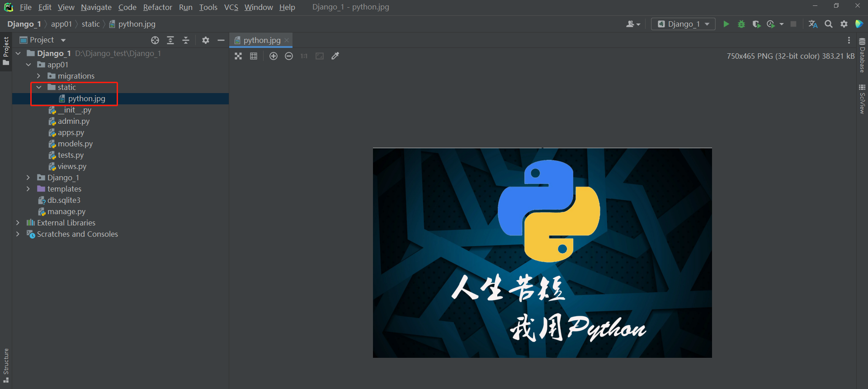Image resolution: width=868 pixels, height=389 pixels.
Task: Click app01 in the breadcrumb
Action: pyautogui.click(x=61, y=24)
